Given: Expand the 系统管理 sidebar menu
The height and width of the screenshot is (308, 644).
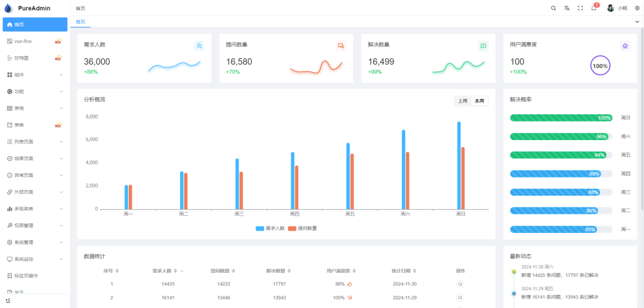Looking at the screenshot, I should pyautogui.click(x=35, y=242).
